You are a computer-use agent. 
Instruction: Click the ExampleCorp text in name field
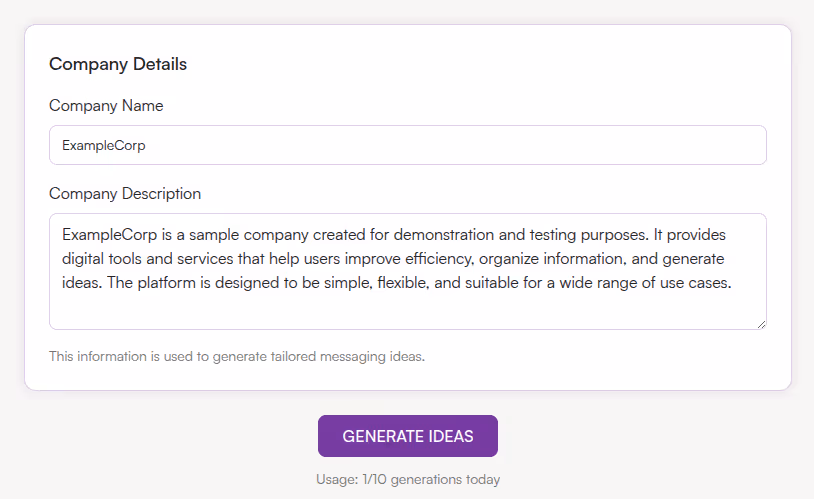[104, 145]
